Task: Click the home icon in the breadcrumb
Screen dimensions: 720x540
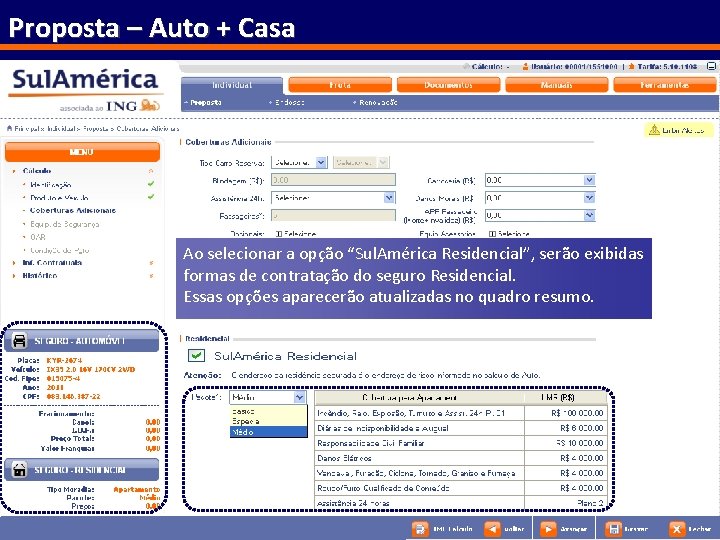Action: pos(9,128)
